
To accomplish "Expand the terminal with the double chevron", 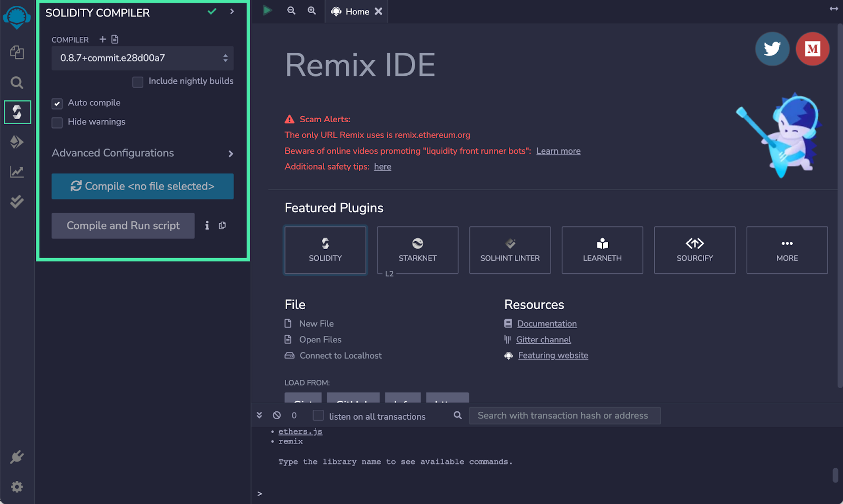I will (x=259, y=415).
